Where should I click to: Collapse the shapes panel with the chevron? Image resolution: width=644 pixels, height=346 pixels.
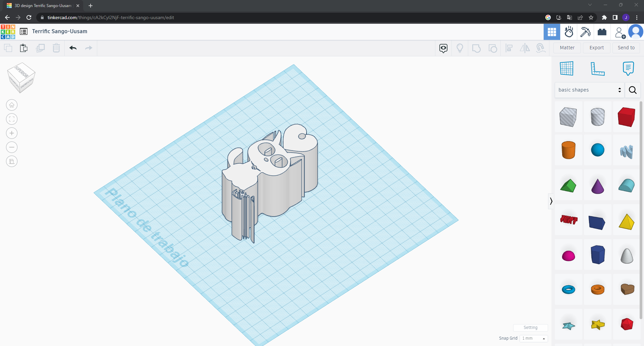[x=551, y=201]
